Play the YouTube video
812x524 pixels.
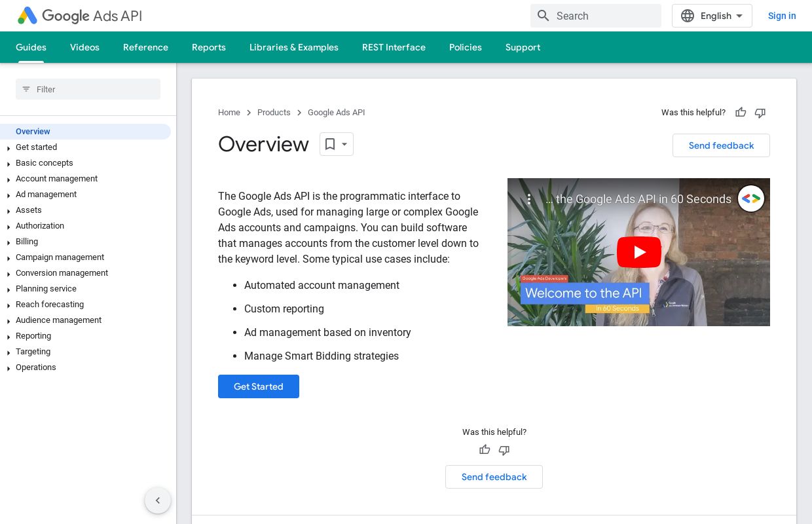click(x=638, y=252)
